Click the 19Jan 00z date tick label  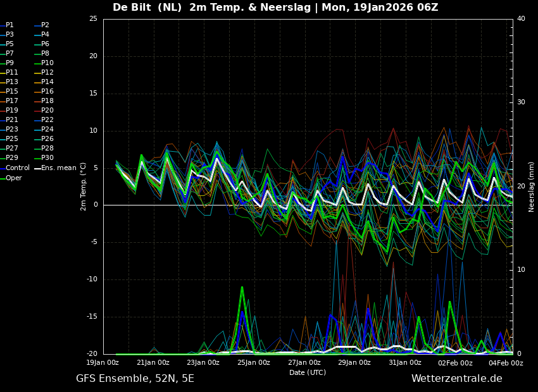pyautogui.click(x=103, y=363)
